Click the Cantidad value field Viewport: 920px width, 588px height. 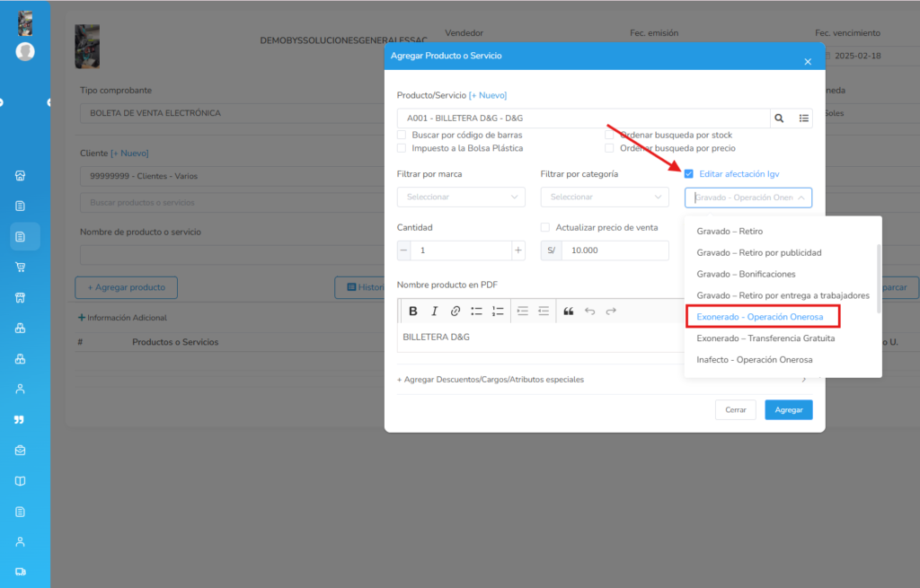(461, 250)
